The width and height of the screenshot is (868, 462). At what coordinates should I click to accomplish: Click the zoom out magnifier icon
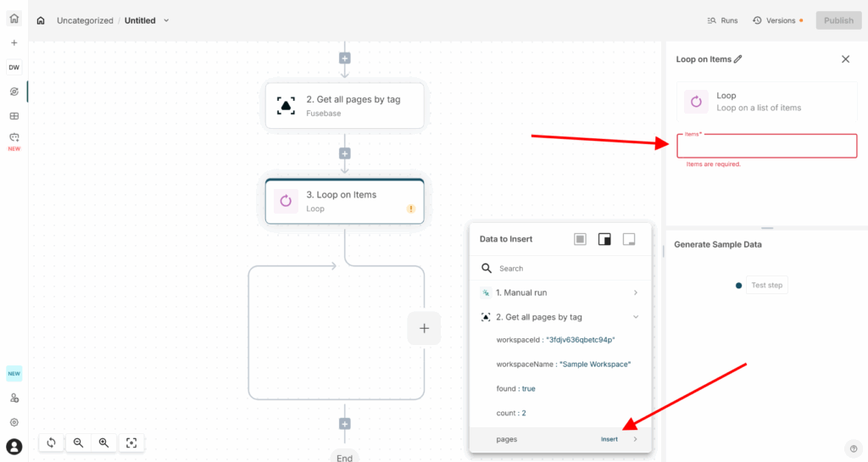(78, 443)
